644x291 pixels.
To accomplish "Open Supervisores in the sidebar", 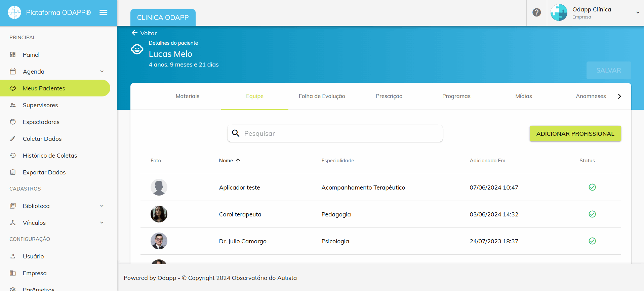I will click(x=55, y=105).
